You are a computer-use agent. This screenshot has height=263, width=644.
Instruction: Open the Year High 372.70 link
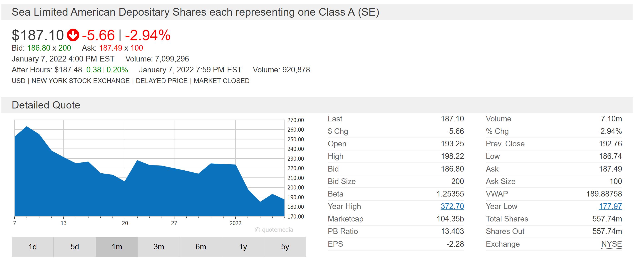pyautogui.click(x=452, y=206)
